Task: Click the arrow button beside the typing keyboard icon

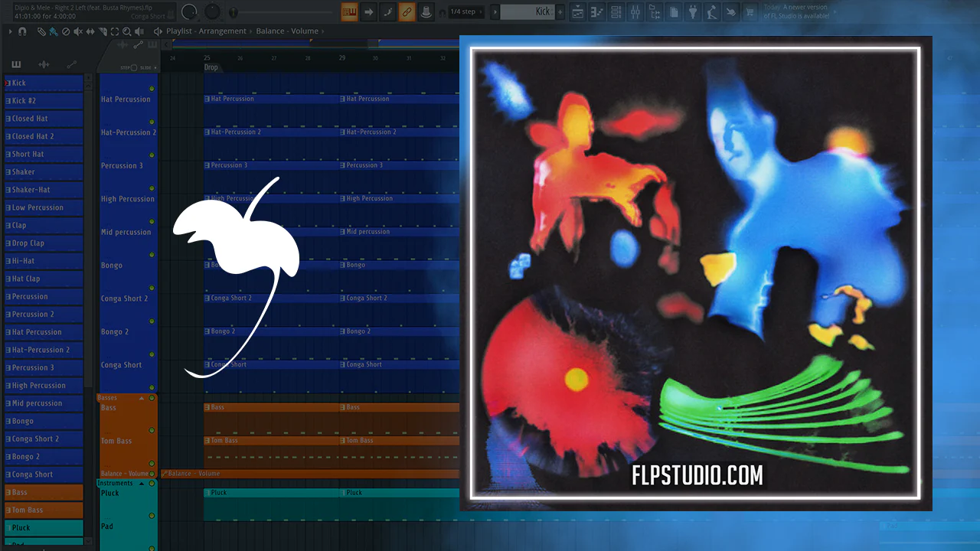Action: click(369, 11)
